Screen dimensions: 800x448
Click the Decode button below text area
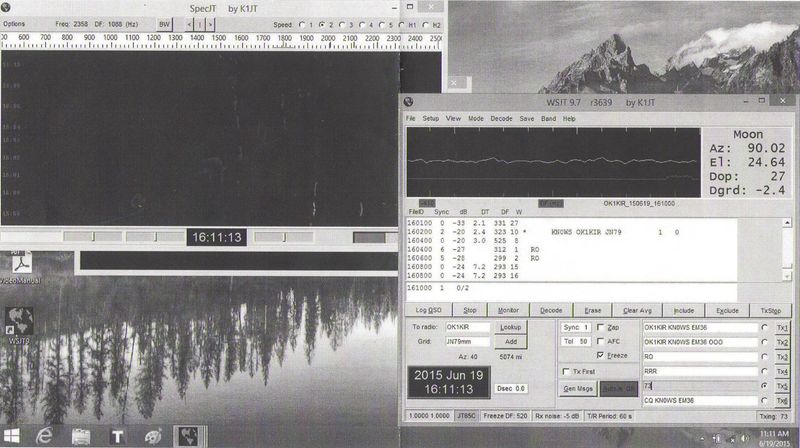551,310
